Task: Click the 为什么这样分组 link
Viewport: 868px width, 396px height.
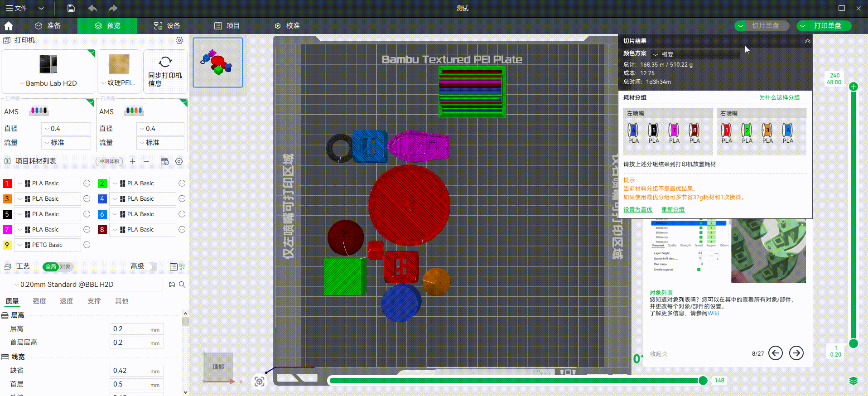Action: pyautogui.click(x=779, y=97)
